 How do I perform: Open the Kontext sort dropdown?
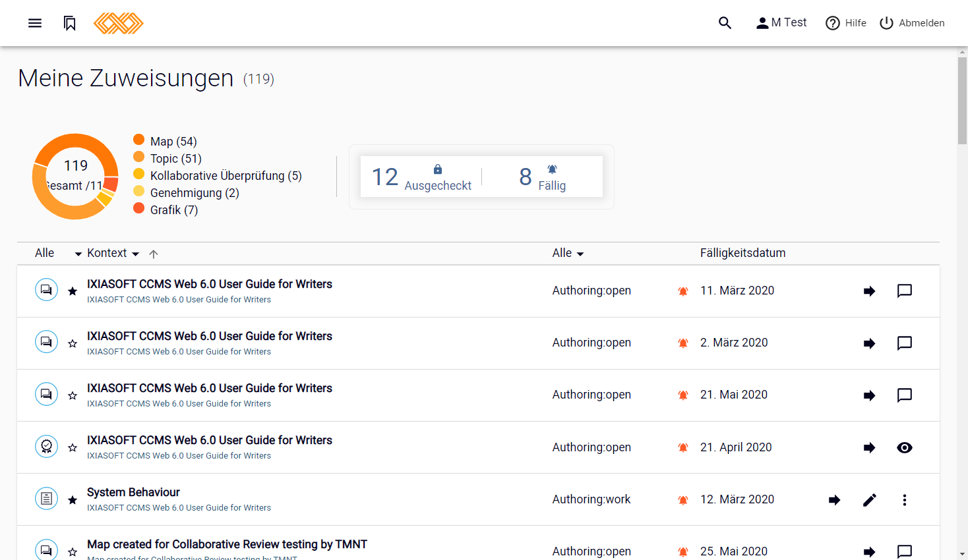(x=113, y=253)
